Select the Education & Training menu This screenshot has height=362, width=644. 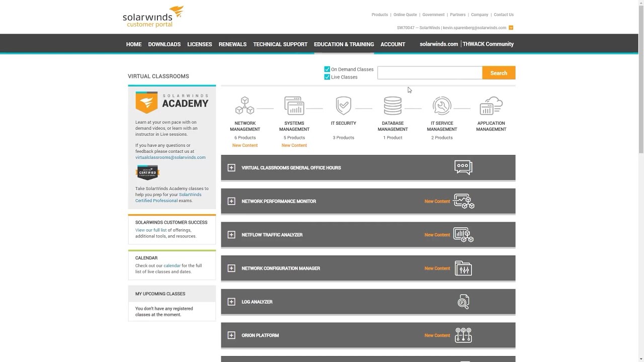[x=344, y=44]
